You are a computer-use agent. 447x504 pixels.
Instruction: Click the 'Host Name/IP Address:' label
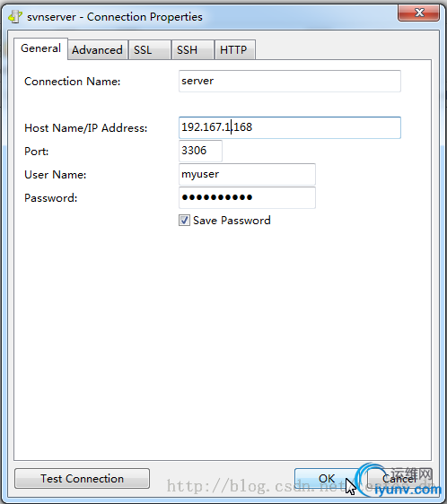point(86,128)
